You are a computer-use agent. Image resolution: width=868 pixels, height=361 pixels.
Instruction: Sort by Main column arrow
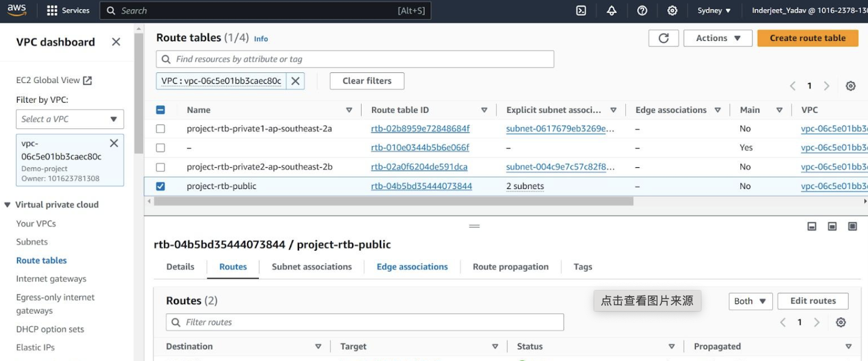[x=779, y=110]
